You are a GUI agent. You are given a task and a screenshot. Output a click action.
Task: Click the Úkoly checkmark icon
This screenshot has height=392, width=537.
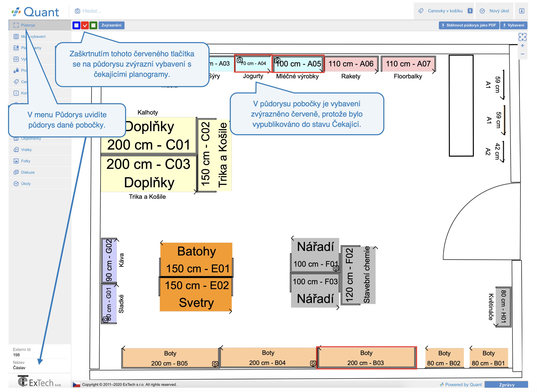tap(16, 184)
